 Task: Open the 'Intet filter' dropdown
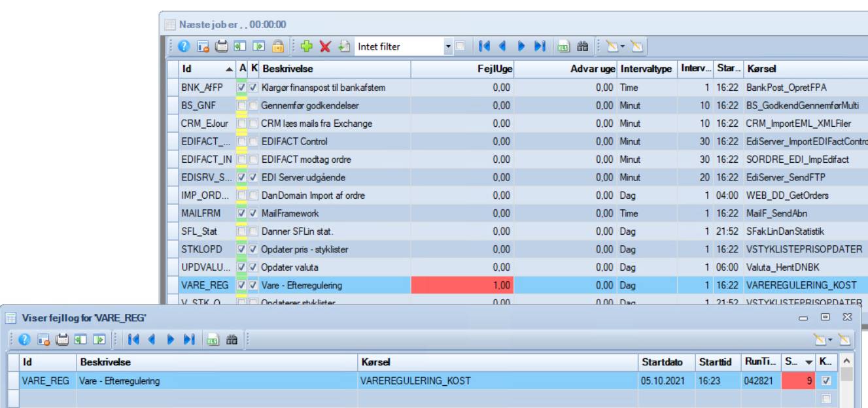(448, 47)
